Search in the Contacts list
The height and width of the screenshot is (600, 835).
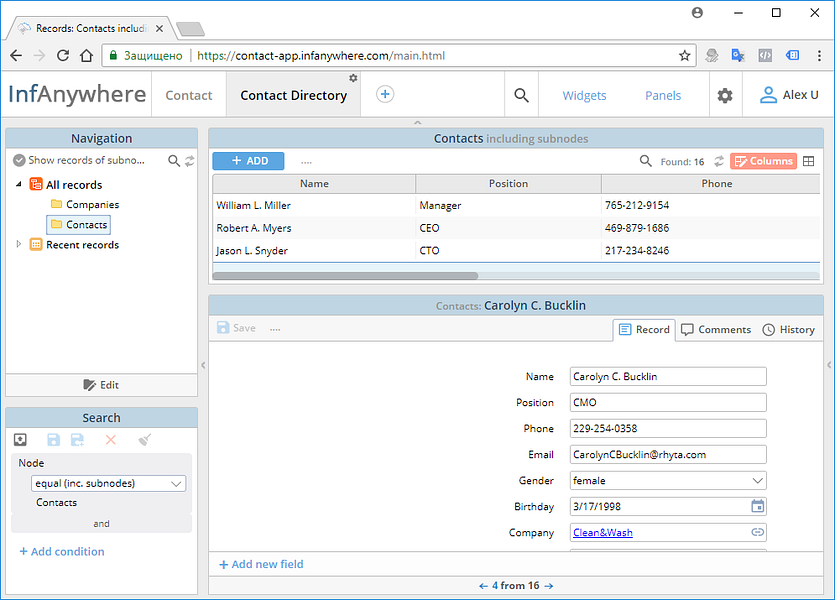tap(645, 161)
